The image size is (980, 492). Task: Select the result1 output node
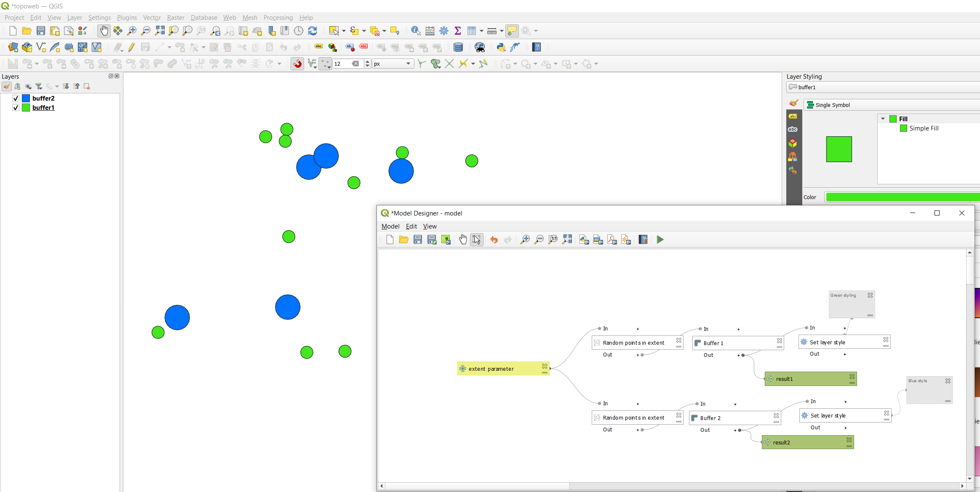810,379
